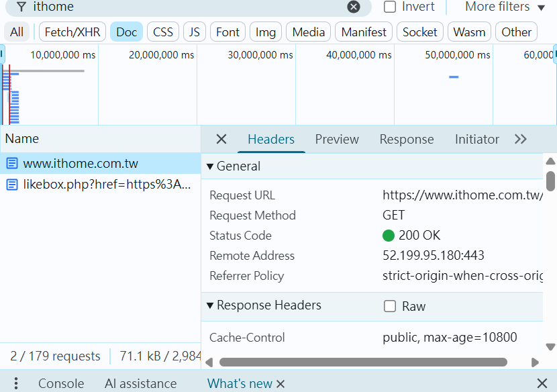Image resolution: width=557 pixels, height=392 pixels.
Task: Click the strict-origin-when-cross-origin policy value
Action: [x=462, y=276]
